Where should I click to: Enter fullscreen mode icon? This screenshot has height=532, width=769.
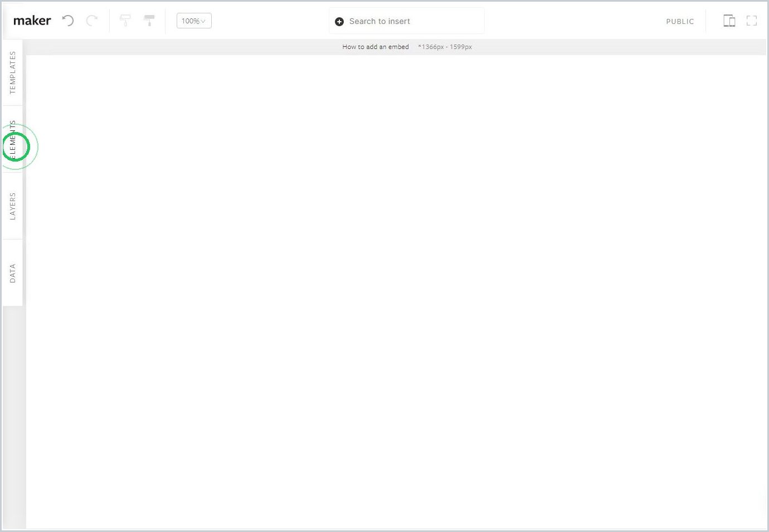pos(752,21)
